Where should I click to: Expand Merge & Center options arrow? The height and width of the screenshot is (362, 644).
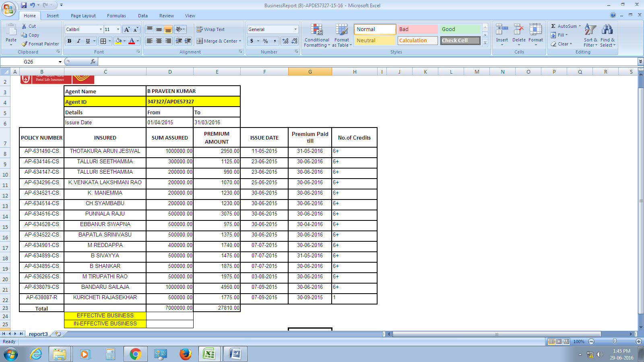pos(240,41)
